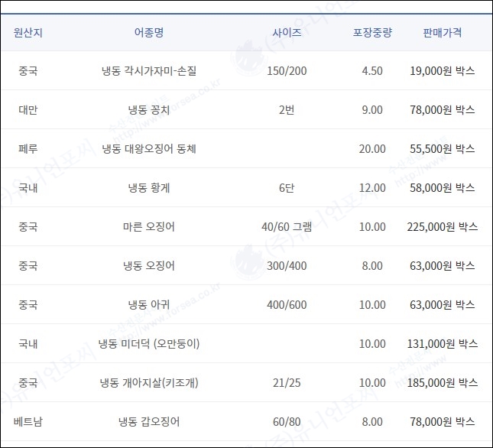This screenshot has height=448, width=493.
Task: Click 국내 origin in 냉동 황게 row
Action: (28, 188)
